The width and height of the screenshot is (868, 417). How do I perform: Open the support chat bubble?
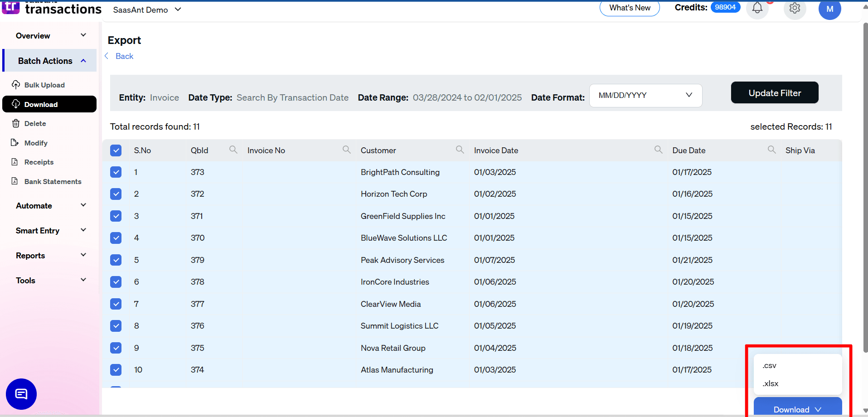[21, 394]
